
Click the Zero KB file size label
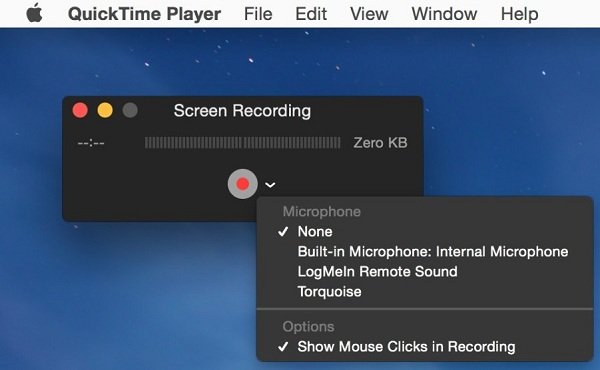(380, 143)
